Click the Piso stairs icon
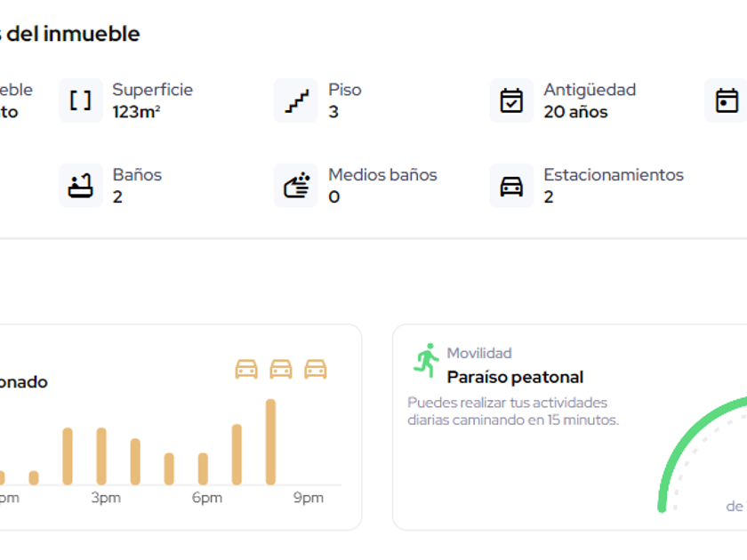 (x=295, y=100)
